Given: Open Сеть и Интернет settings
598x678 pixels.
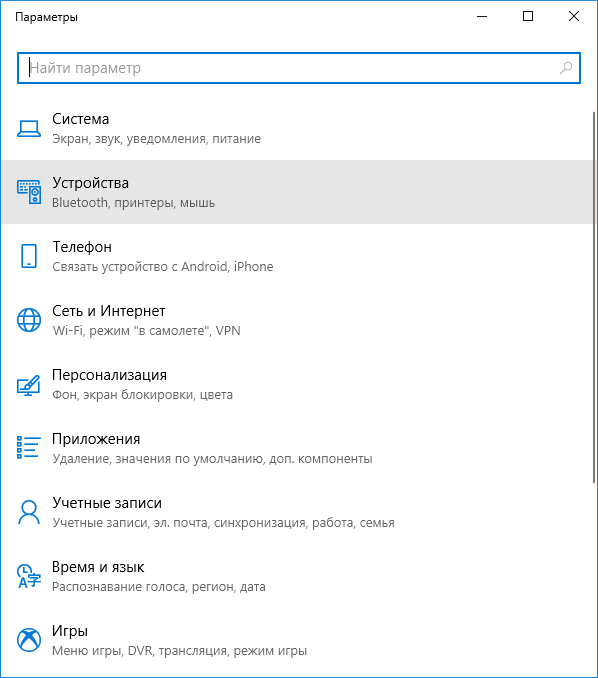Looking at the screenshot, I should tap(297, 320).
